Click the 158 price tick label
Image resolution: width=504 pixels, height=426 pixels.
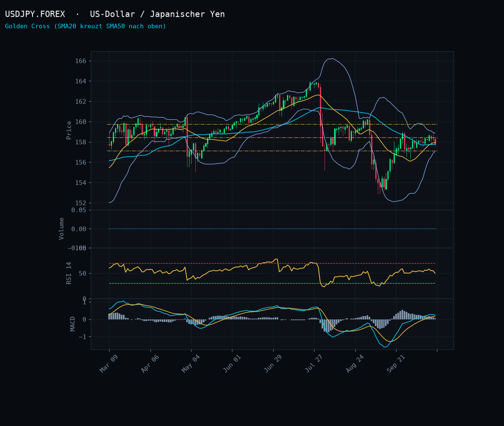tap(81, 142)
